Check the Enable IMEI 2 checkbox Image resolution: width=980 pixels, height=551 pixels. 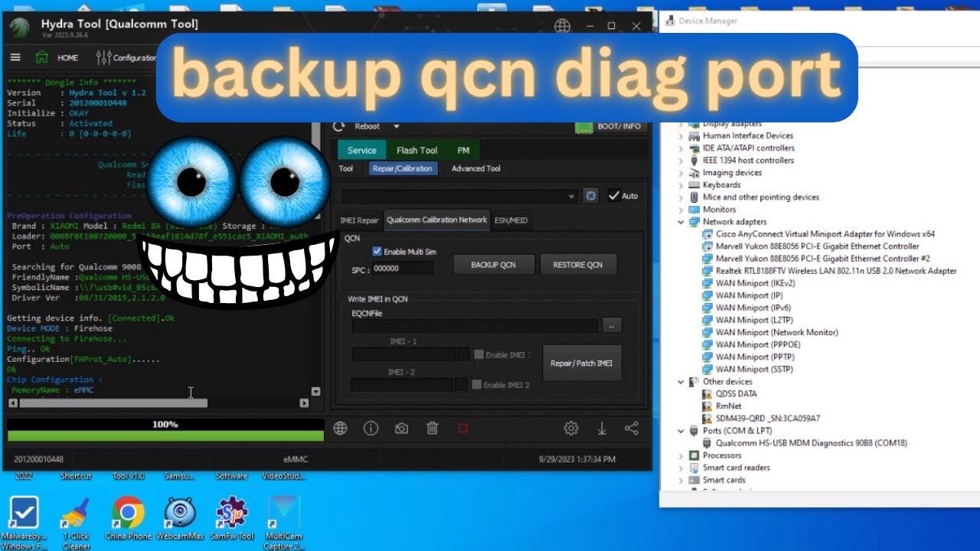pos(476,385)
